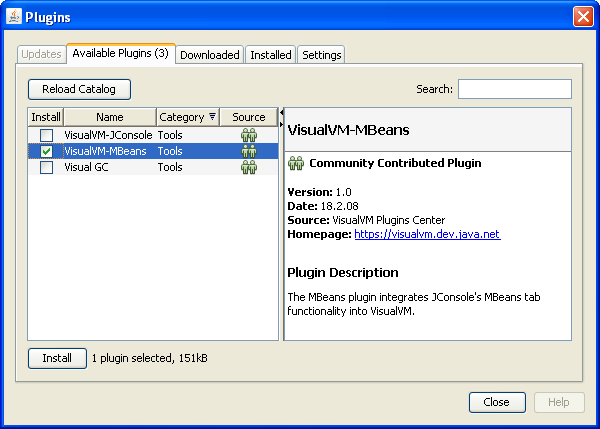Click the Source column header
Screen dimensions: 600x429
click(x=249, y=117)
